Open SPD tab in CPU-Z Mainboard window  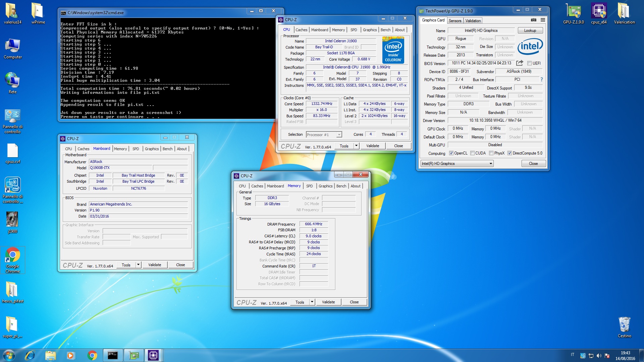pyautogui.click(x=136, y=149)
